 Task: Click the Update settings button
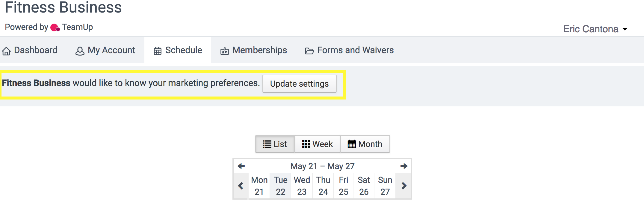point(299,84)
